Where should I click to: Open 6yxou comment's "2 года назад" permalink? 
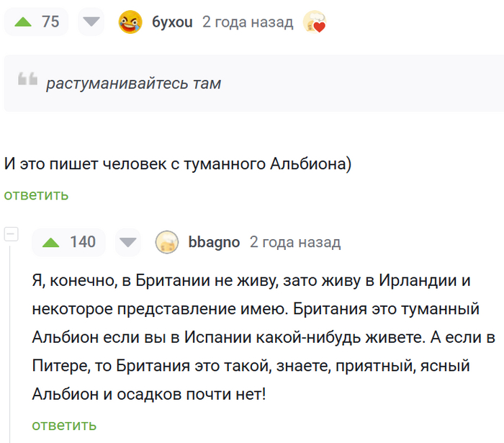pos(248,22)
